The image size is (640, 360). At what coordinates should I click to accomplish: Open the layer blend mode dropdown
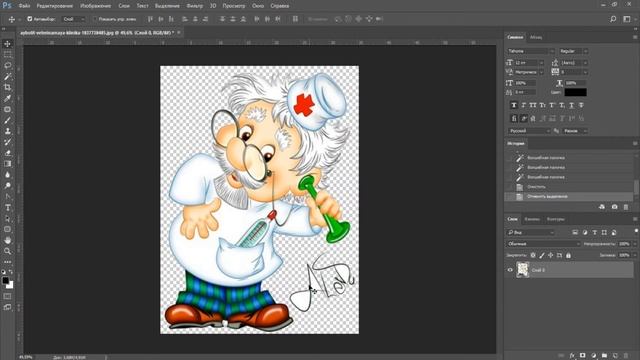pos(543,244)
